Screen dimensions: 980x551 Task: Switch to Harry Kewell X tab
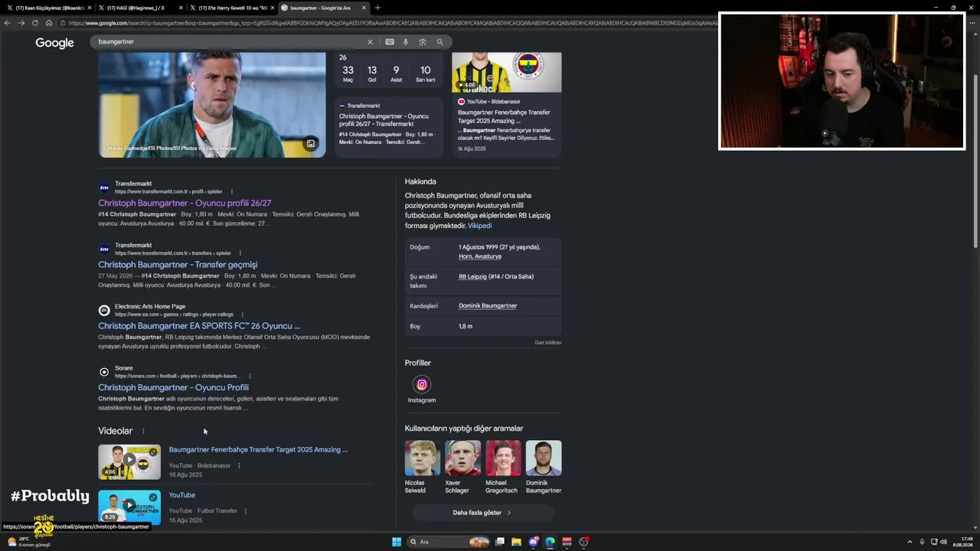tap(230, 8)
